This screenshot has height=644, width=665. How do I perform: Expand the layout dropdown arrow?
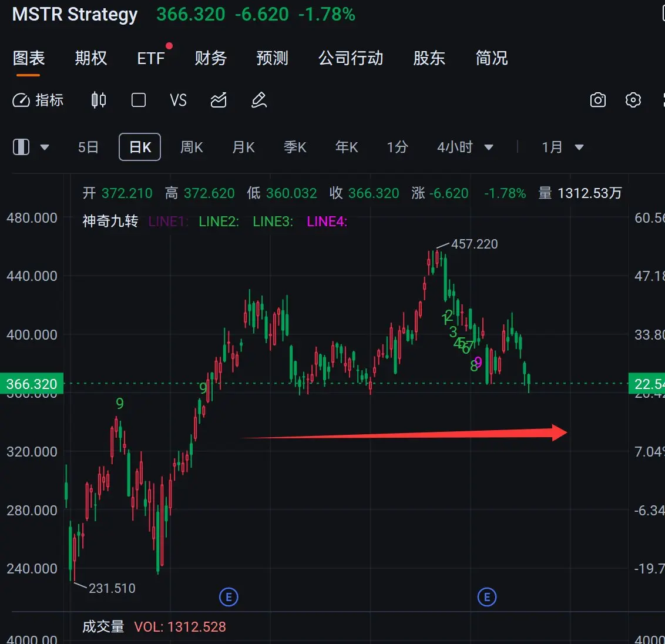tap(45, 147)
